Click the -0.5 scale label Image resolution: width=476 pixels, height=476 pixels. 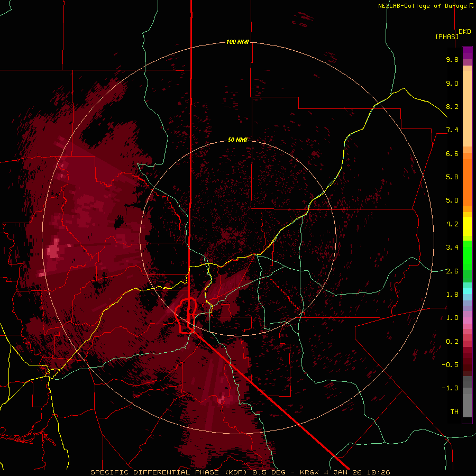point(450,365)
